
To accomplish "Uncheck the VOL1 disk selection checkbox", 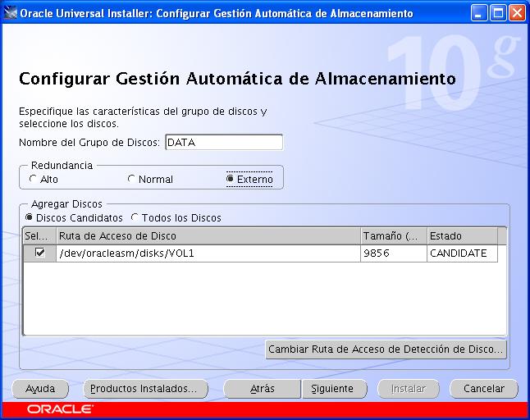I will point(40,253).
